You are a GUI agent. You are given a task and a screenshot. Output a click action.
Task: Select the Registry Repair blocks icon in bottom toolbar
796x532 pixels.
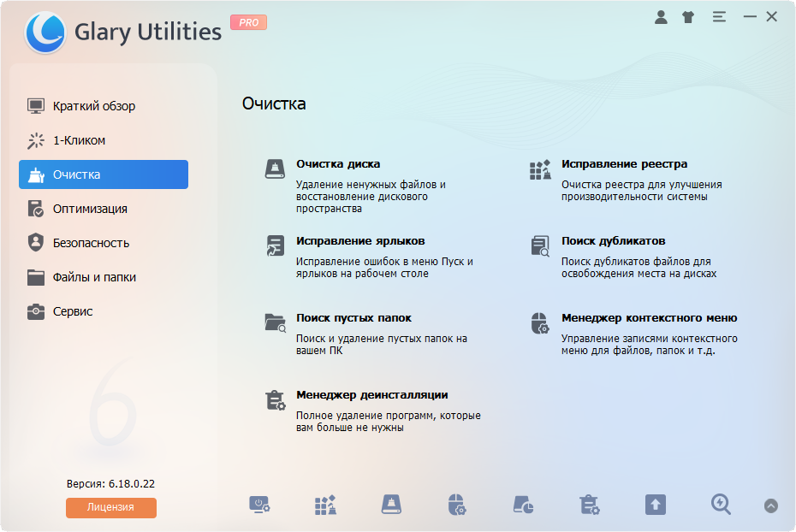[x=325, y=505]
